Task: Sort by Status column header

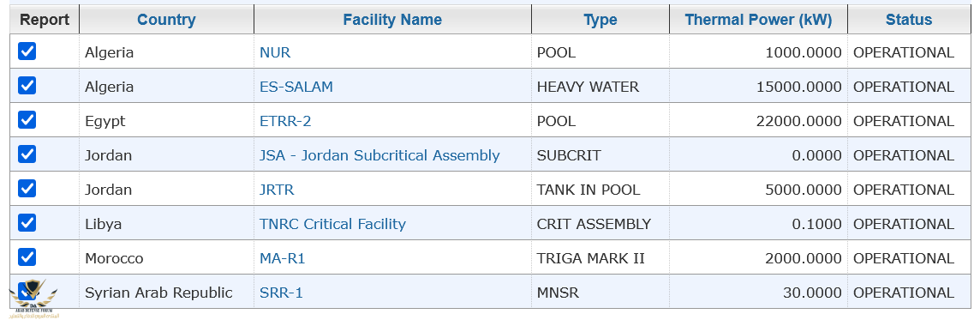Action: 909,20
